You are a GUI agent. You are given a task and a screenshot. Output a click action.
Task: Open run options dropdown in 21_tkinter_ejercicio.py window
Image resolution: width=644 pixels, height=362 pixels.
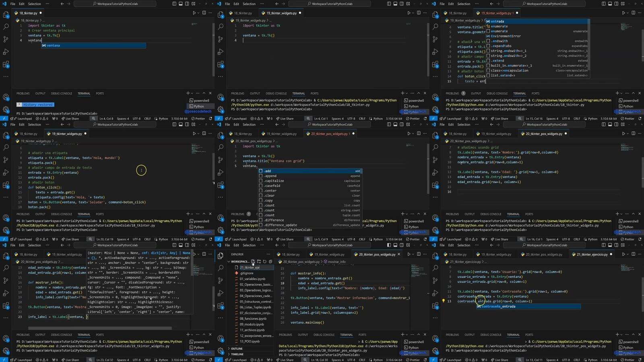pos(628,254)
